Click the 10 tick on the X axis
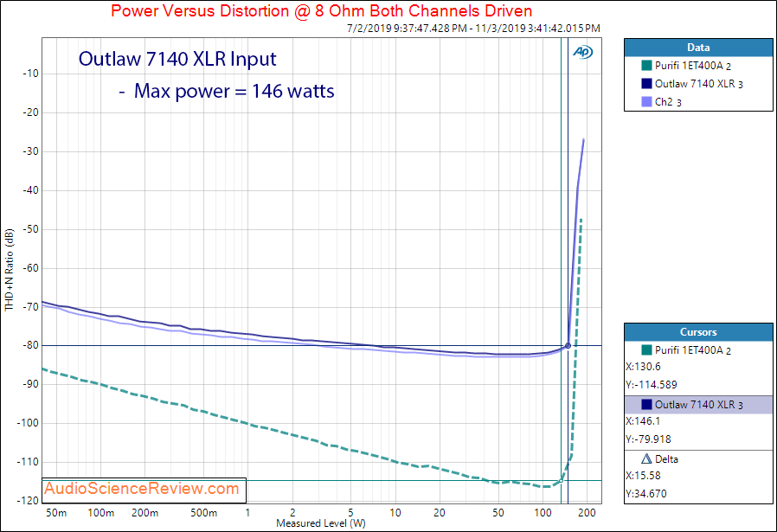The height and width of the screenshot is (532, 777). point(395,513)
